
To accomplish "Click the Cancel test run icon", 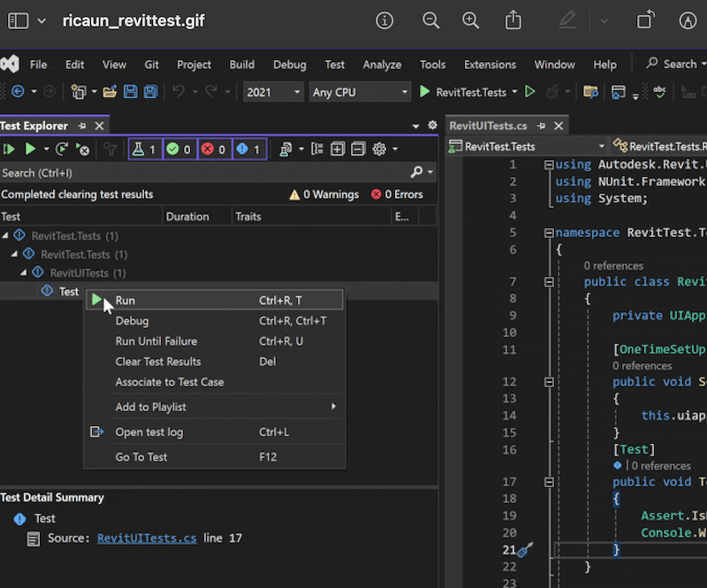I will pos(82,149).
